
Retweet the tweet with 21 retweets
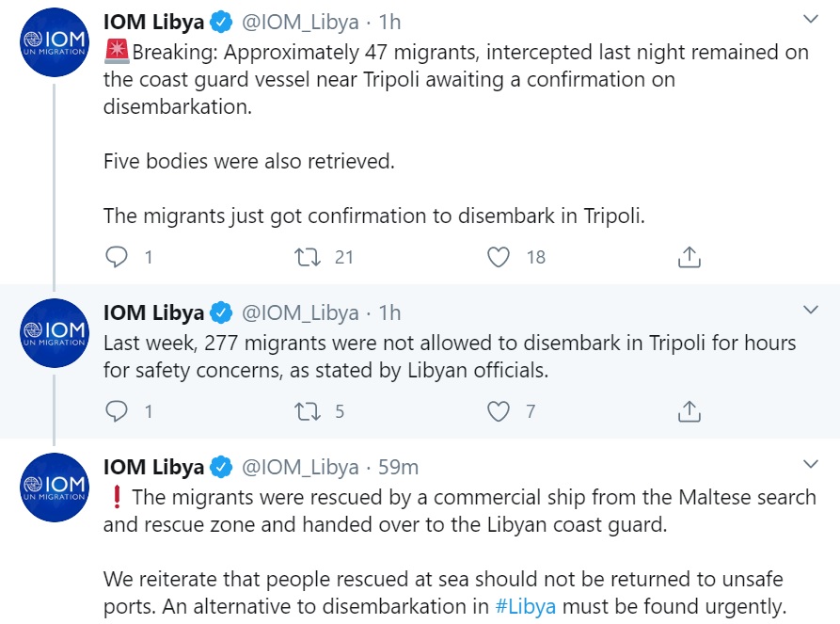pos(308,257)
